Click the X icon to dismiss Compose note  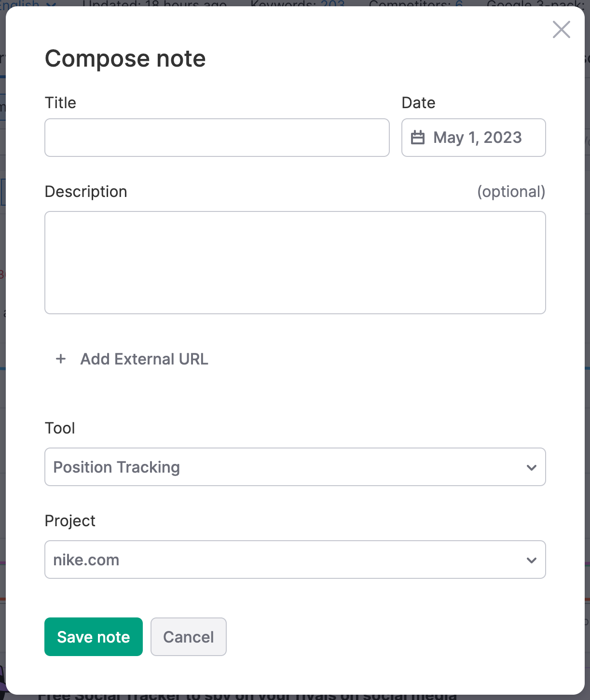click(561, 29)
